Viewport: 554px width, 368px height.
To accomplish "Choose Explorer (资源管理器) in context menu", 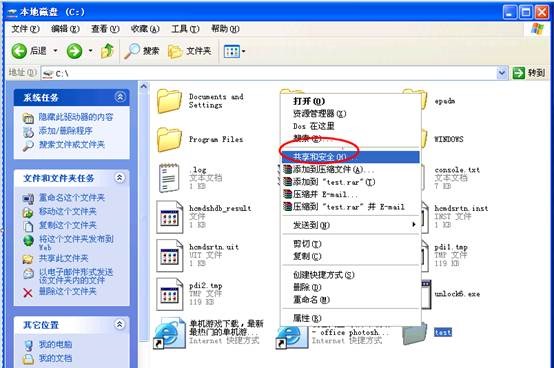I will click(350, 114).
